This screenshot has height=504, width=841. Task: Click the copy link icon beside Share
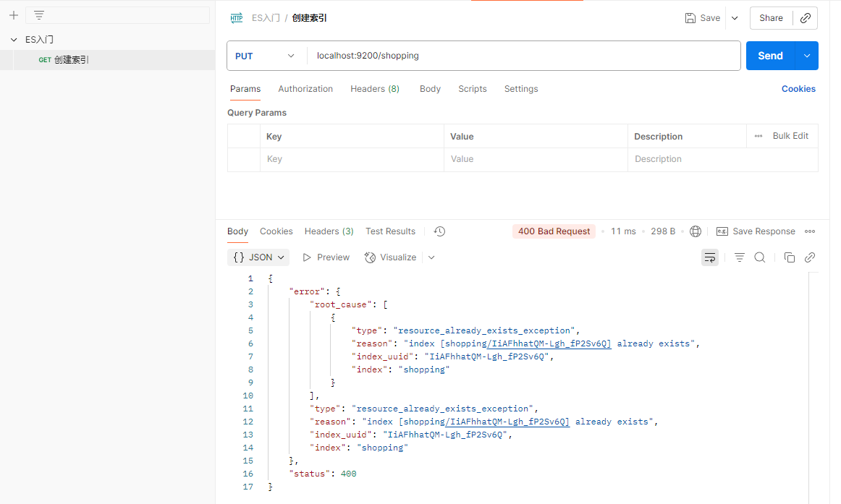click(806, 18)
